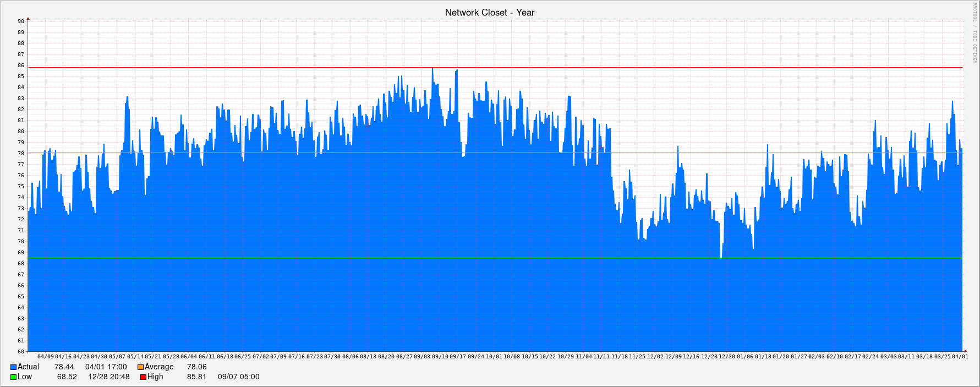Click the green Low legend swatch
This screenshot has width=980, height=387.
(x=13, y=377)
